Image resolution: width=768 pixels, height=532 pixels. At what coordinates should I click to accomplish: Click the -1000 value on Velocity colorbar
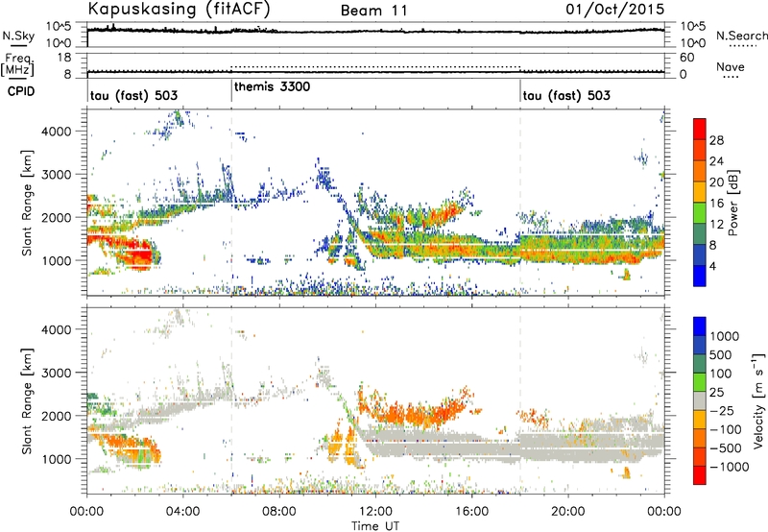[x=730, y=467]
